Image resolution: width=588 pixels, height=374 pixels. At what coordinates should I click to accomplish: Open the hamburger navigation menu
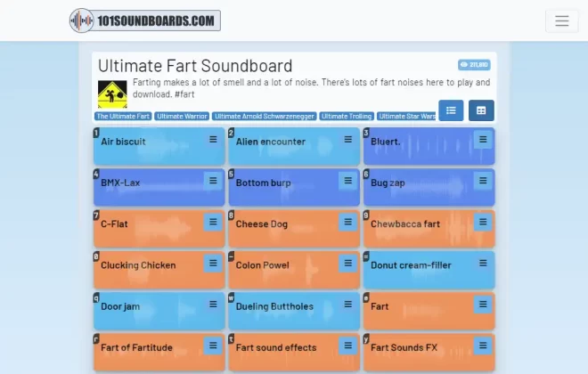(562, 20)
